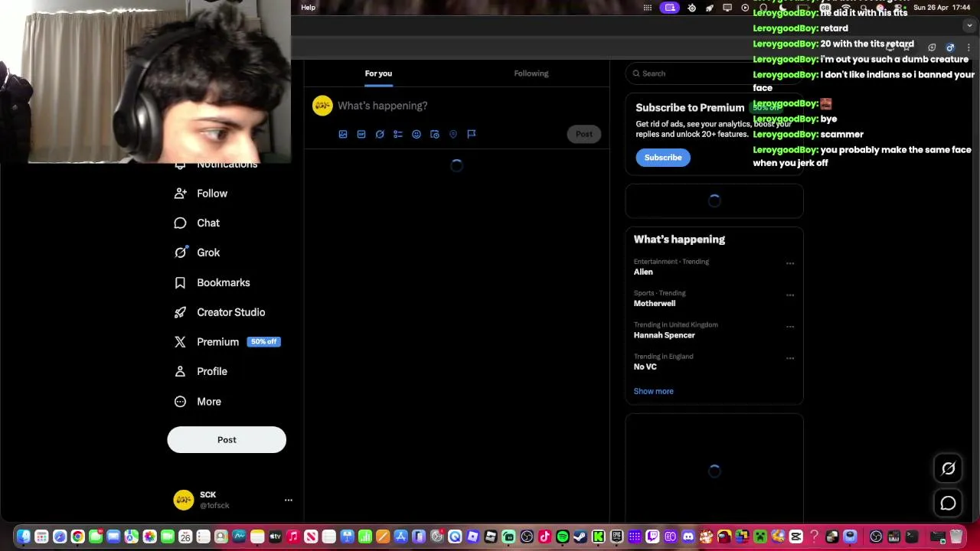The width and height of the screenshot is (980, 551).
Task: Click the sidebar Post button
Action: point(227,440)
